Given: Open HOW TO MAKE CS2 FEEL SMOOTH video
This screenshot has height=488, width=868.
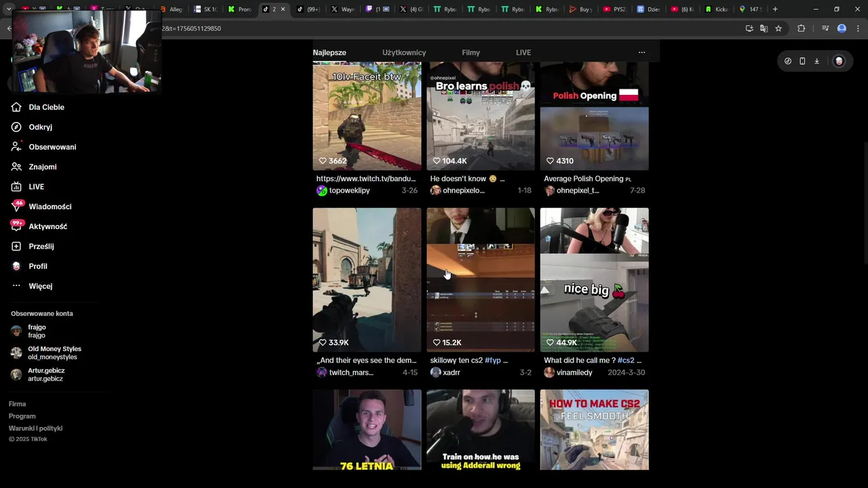Looking at the screenshot, I should click(x=595, y=430).
